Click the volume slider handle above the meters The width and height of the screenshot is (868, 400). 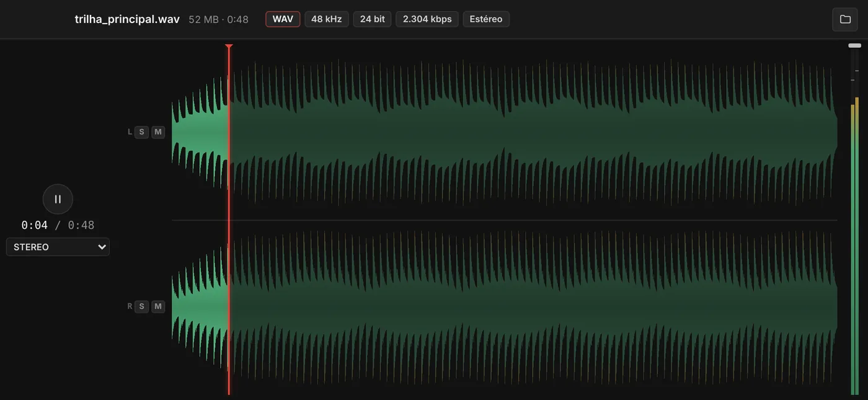(x=855, y=45)
